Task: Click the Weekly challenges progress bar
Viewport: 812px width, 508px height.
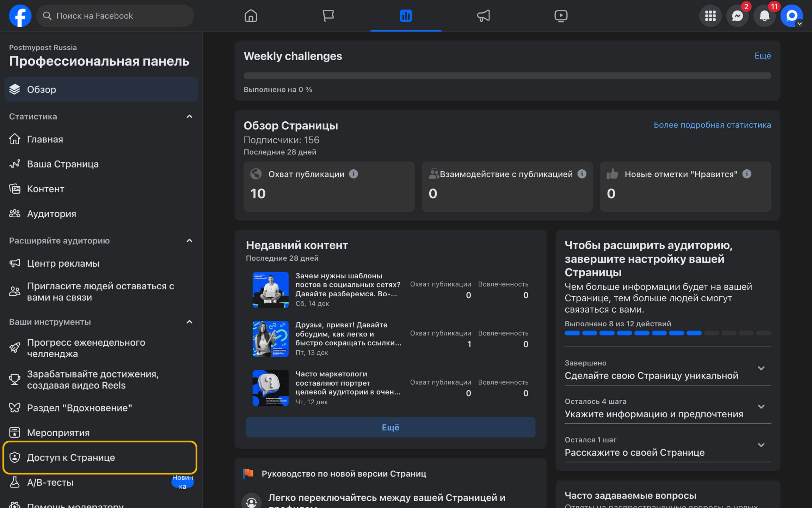Action: point(507,76)
